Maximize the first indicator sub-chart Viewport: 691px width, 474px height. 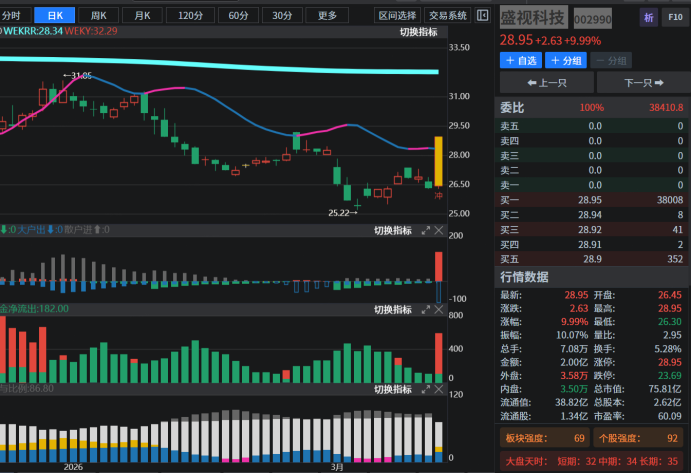point(427,230)
